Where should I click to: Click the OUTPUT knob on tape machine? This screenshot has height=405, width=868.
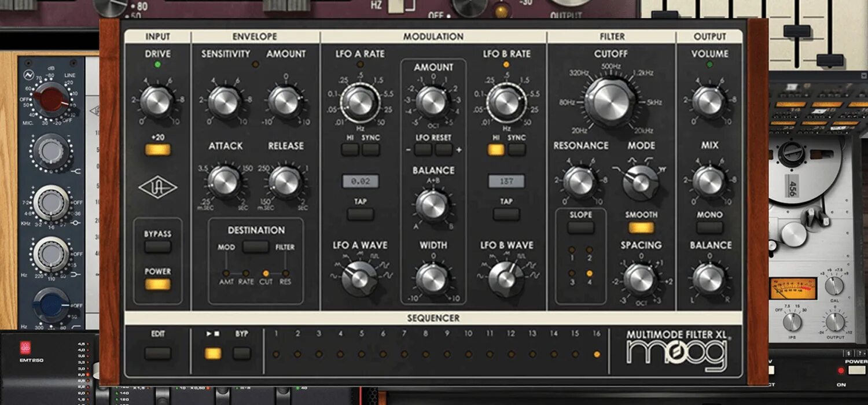click(x=836, y=322)
